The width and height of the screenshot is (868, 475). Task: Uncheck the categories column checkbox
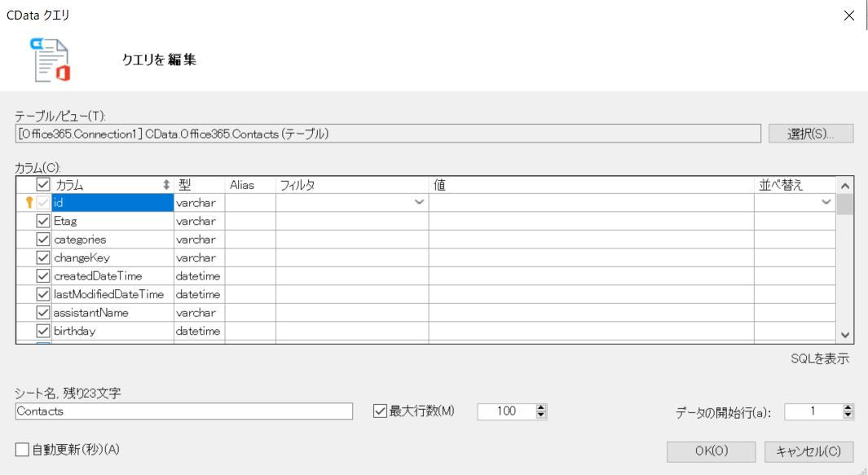click(42, 240)
